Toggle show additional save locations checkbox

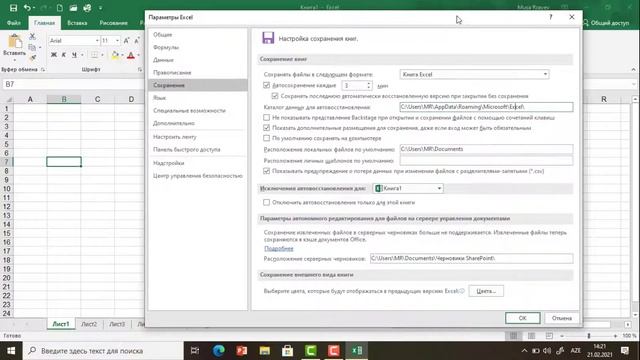click(x=267, y=128)
